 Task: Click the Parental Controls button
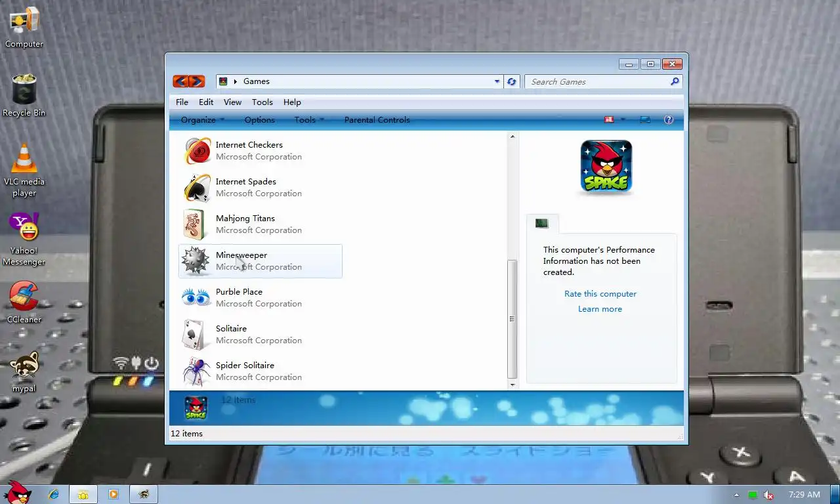377,119
